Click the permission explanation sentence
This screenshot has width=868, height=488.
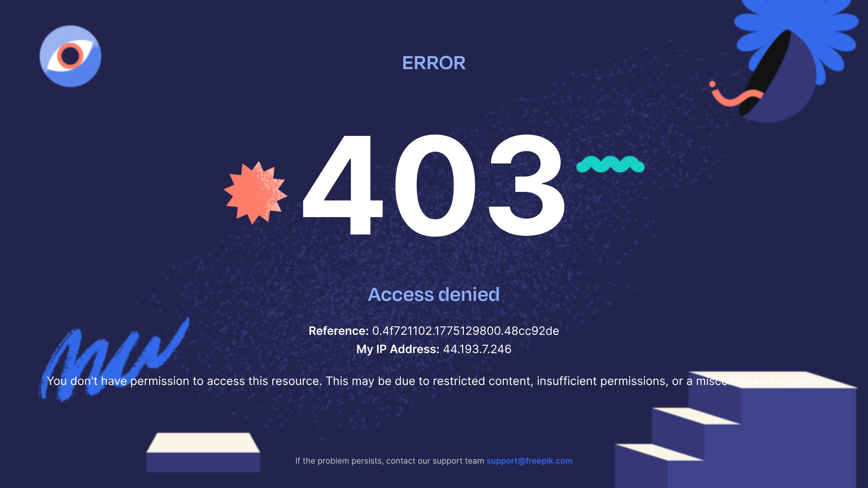(433, 381)
